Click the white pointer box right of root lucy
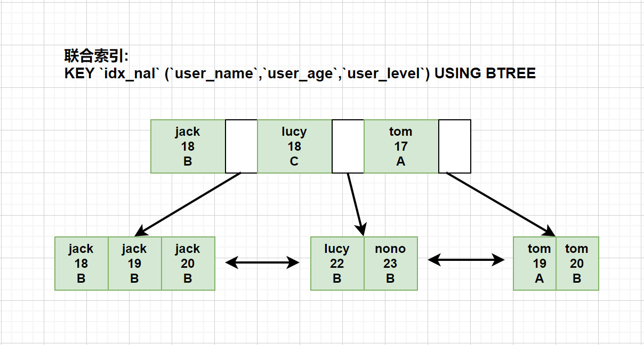The image size is (644, 345). pos(348,146)
